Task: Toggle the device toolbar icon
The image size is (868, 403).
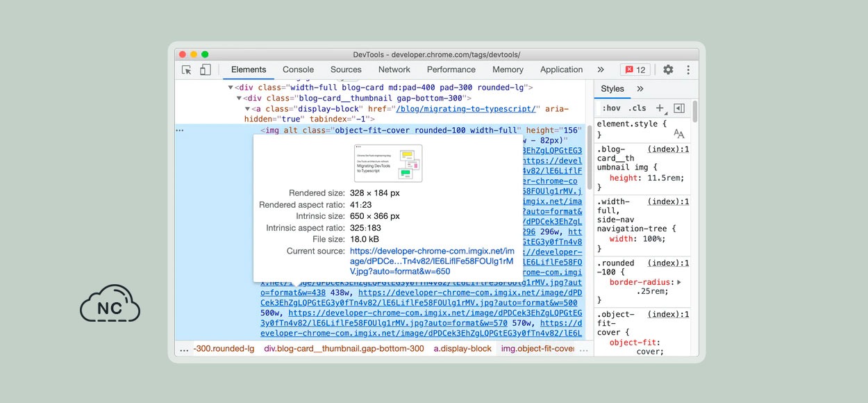Action: pyautogui.click(x=205, y=69)
